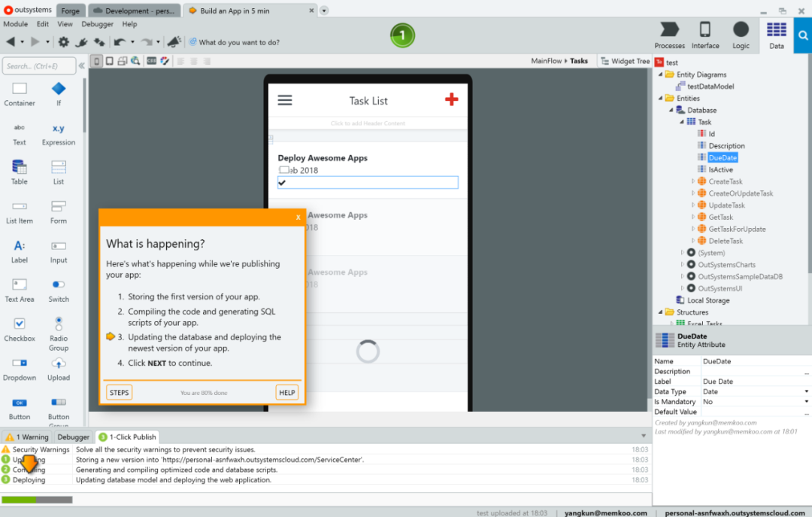Open the Debugger menu
The image size is (812, 517).
point(97,24)
